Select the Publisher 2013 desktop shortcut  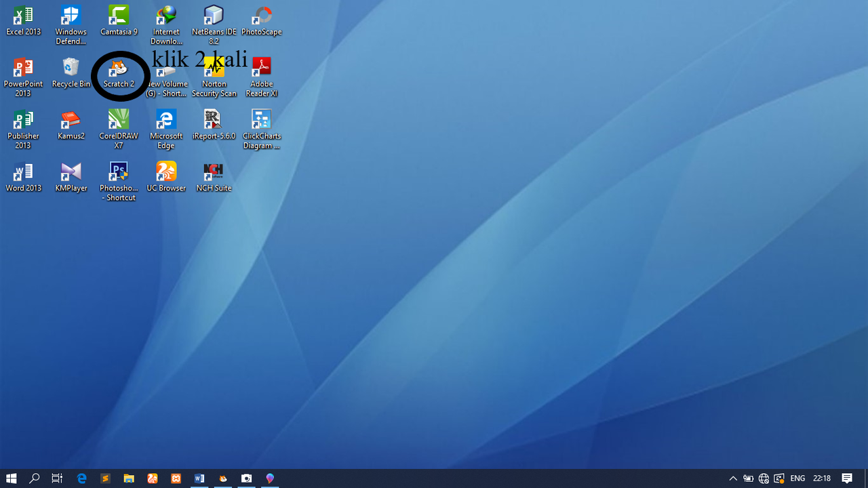click(24, 130)
